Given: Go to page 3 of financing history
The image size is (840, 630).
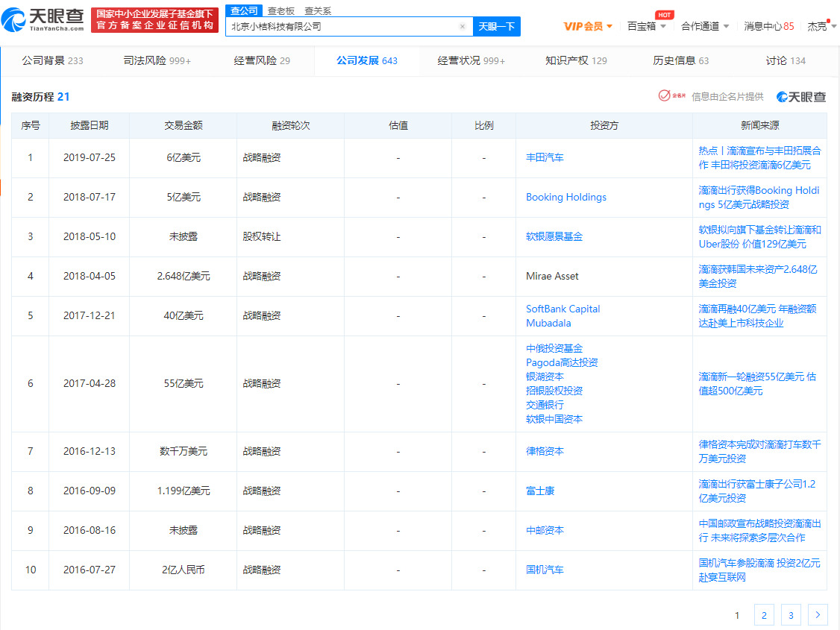Looking at the screenshot, I should [791, 615].
